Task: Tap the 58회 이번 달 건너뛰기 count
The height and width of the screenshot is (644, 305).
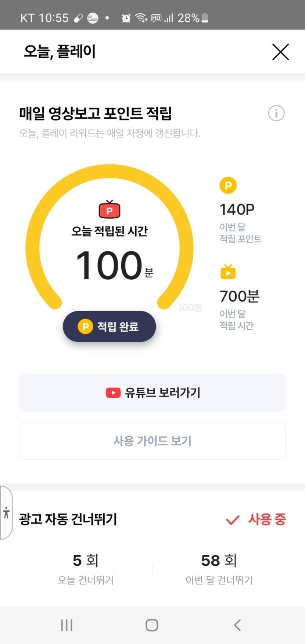Action: click(x=219, y=561)
